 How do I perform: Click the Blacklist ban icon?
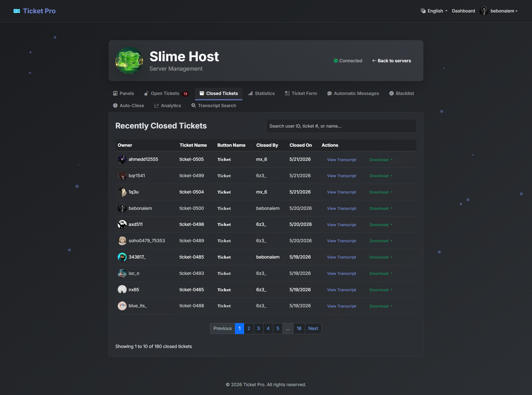(392, 93)
